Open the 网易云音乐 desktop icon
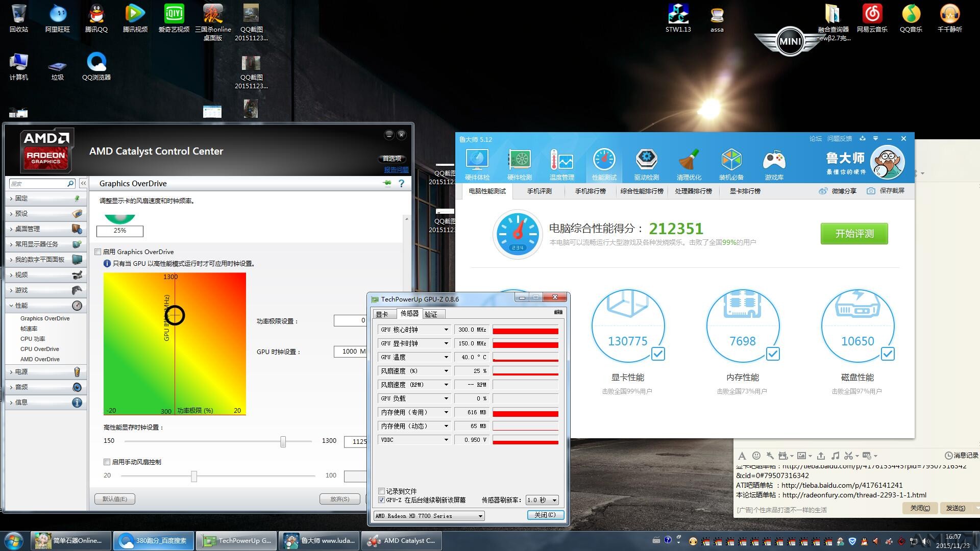Screen dimensions: 980x551 [x=872, y=18]
